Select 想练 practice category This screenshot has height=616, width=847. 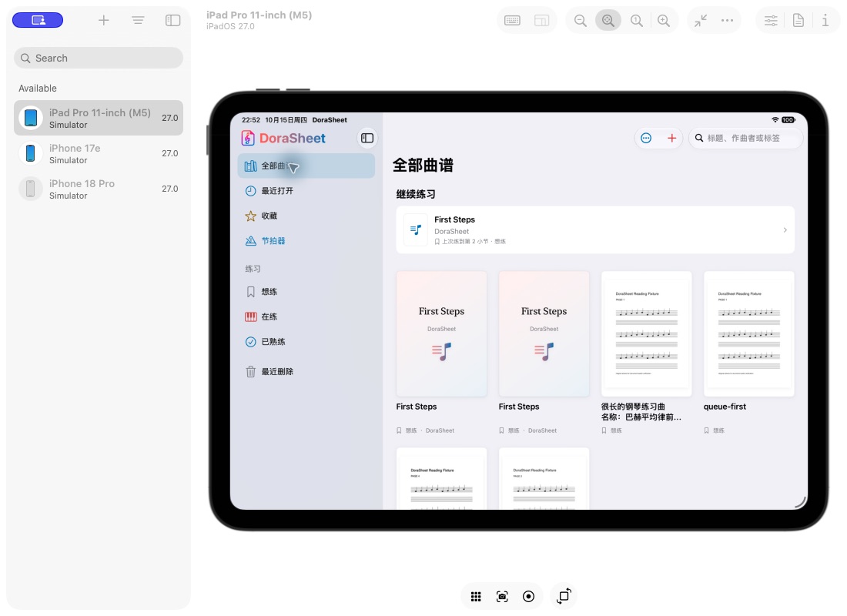pos(306,292)
